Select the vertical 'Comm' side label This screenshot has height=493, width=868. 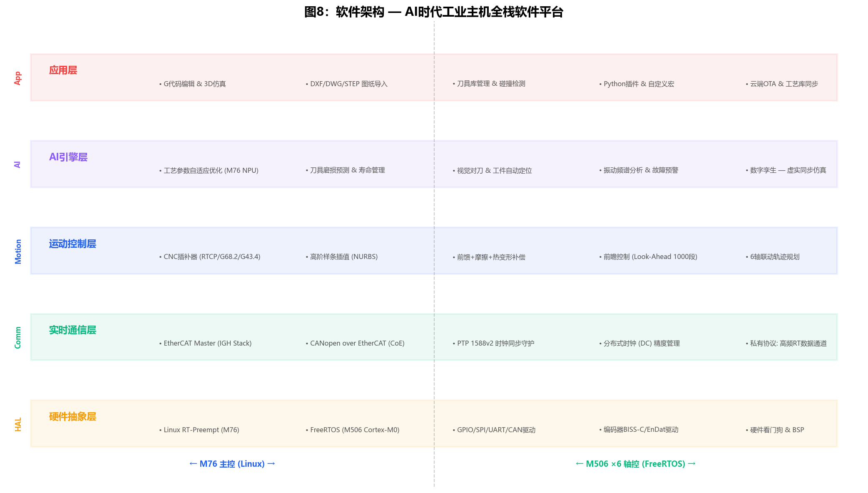(x=17, y=338)
